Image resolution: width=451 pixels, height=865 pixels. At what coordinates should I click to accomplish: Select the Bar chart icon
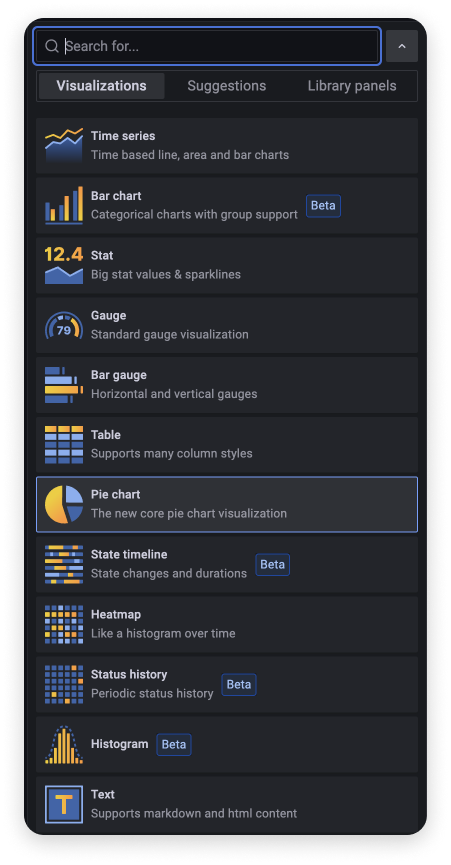64,205
